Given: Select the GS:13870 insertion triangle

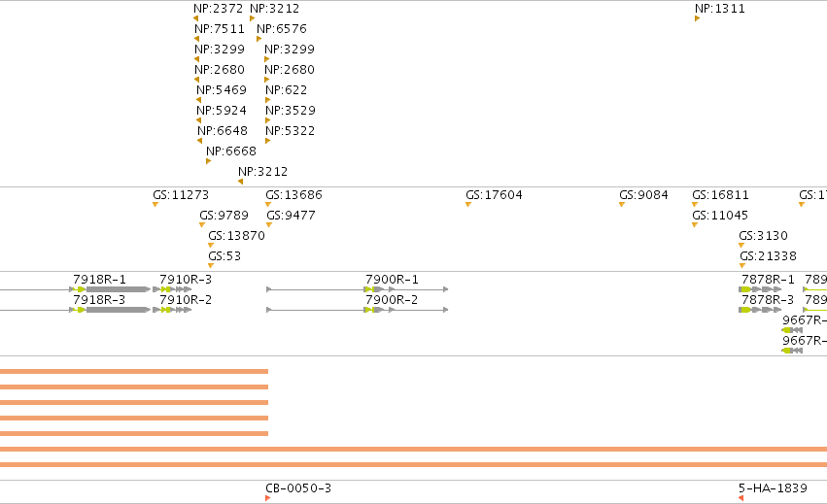Looking at the screenshot, I should 211,245.
